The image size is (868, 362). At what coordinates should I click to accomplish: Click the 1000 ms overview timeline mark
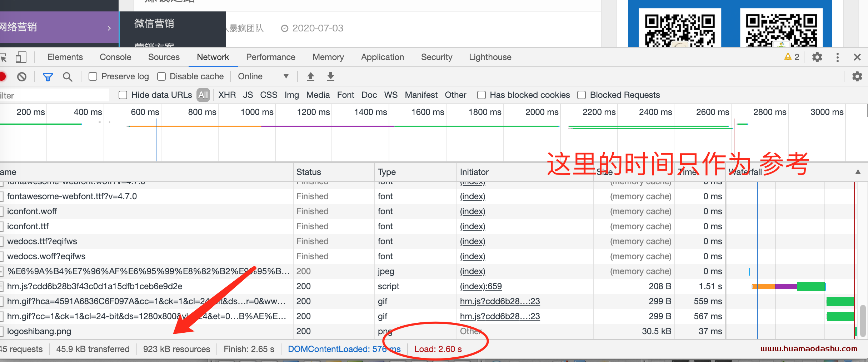[257, 112]
